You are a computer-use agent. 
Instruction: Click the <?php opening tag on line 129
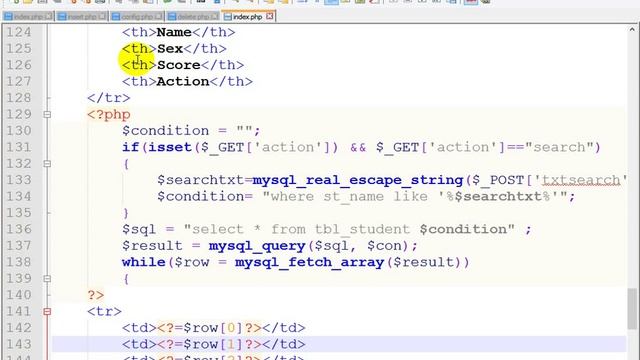pos(109,114)
